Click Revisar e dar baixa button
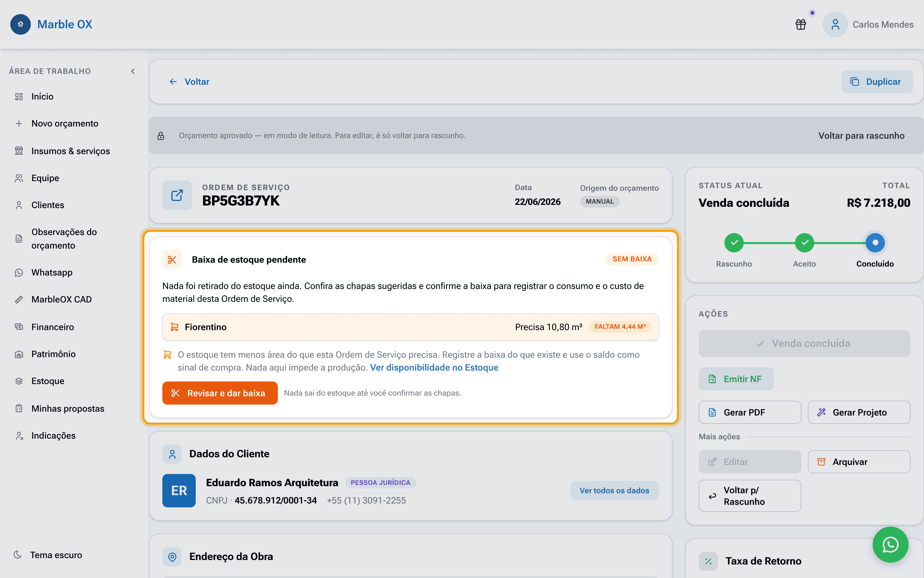 click(220, 393)
